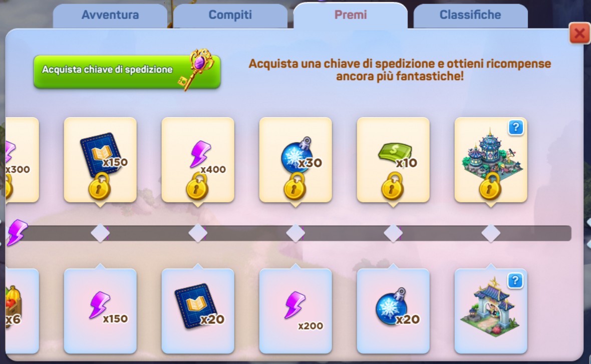The width and height of the screenshot is (591, 364).
Task: Select locked blue pagoda building reward
Action: 491,160
